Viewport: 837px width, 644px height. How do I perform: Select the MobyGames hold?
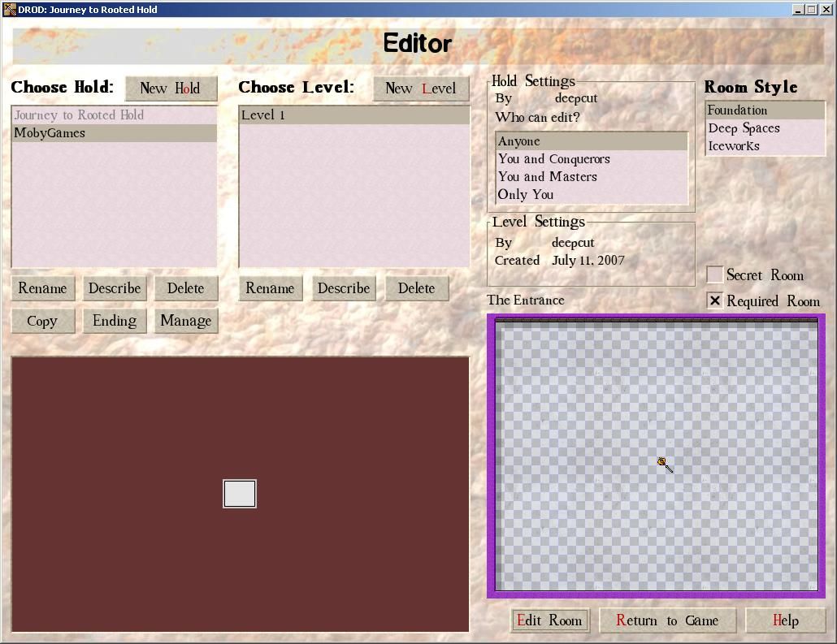point(115,133)
